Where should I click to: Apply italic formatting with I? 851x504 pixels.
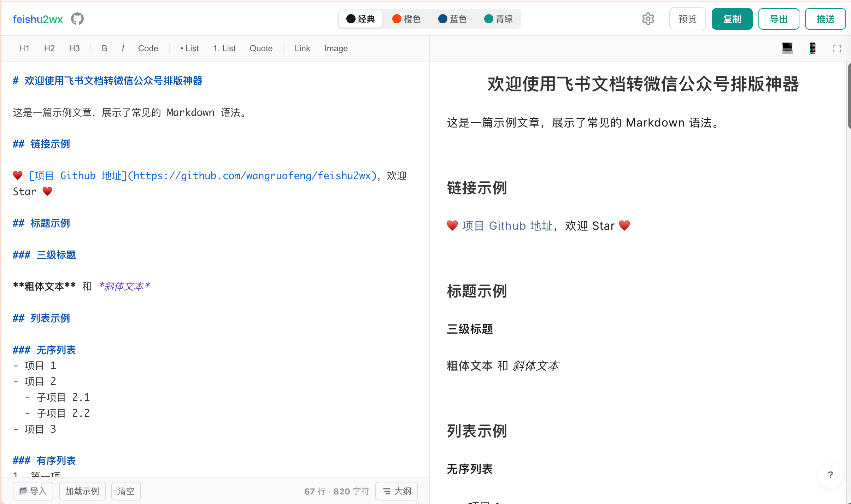[123, 48]
